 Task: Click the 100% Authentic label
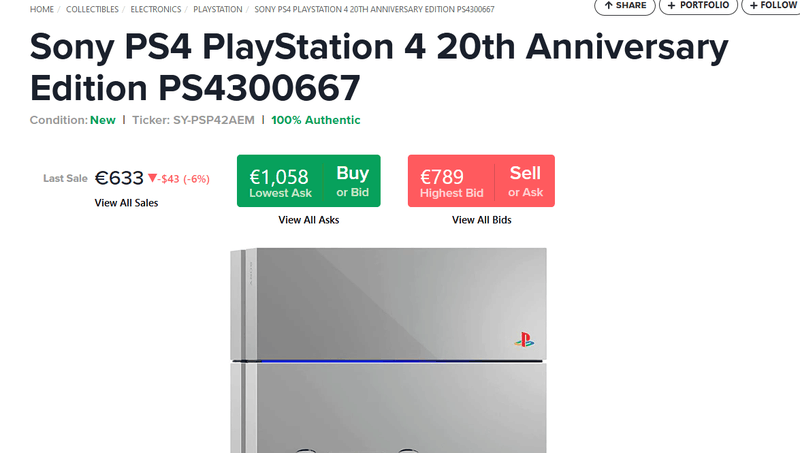coord(316,120)
